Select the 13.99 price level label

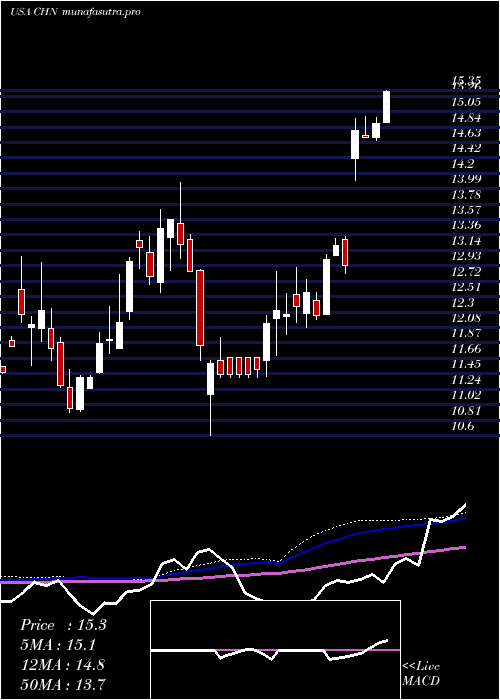tap(466, 179)
